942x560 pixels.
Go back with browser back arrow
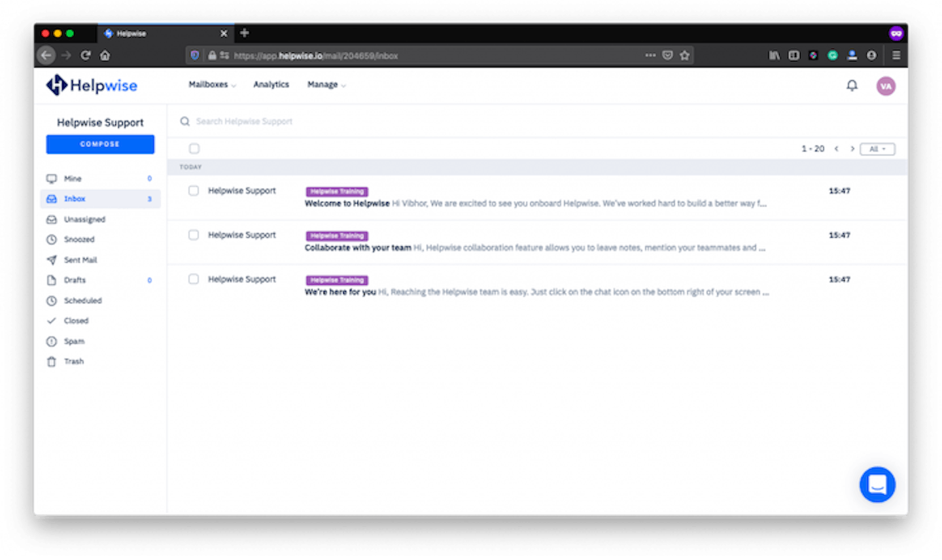click(x=46, y=56)
